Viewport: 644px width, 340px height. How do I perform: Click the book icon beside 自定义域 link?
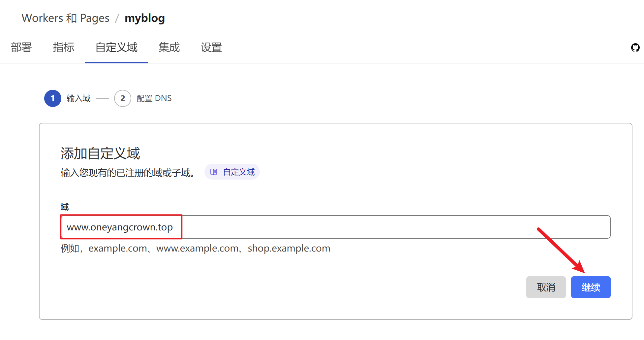214,172
